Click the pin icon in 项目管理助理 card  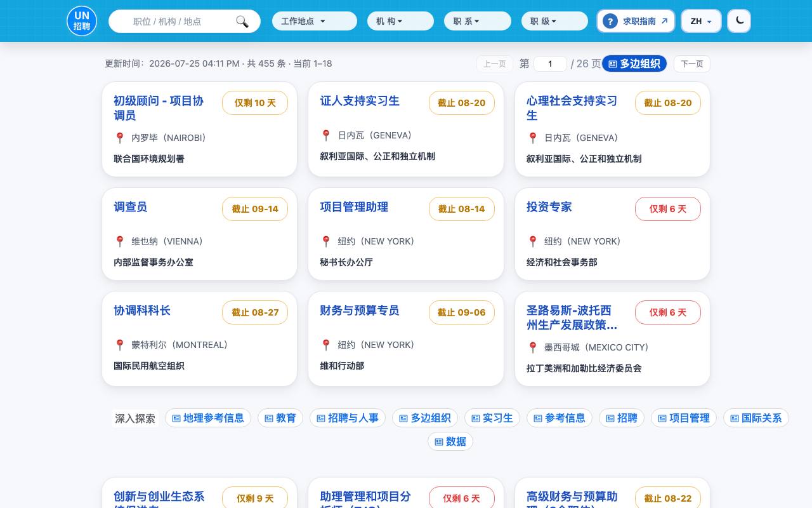tap(326, 241)
